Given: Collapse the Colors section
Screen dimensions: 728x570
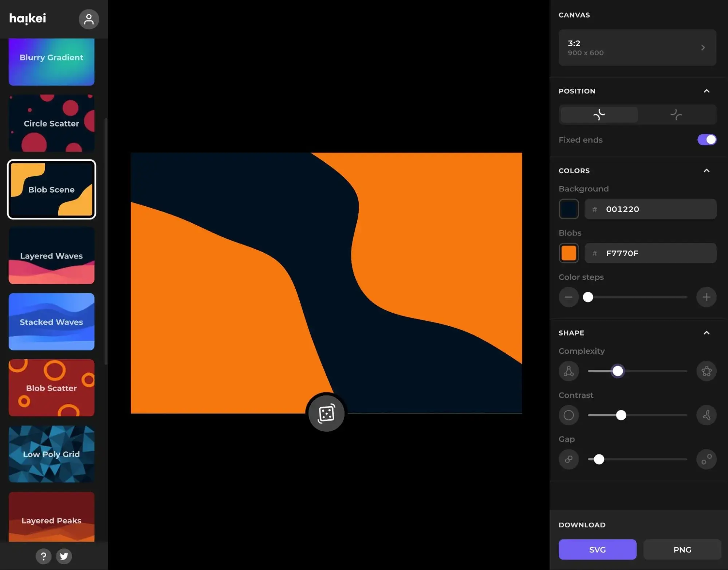Looking at the screenshot, I should tap(706, 170).
